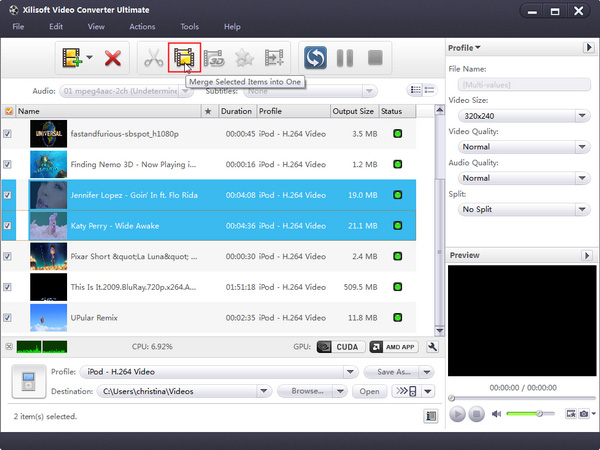
Task: Toggle the UPular Remix checkbox
Action: [9, 319]
